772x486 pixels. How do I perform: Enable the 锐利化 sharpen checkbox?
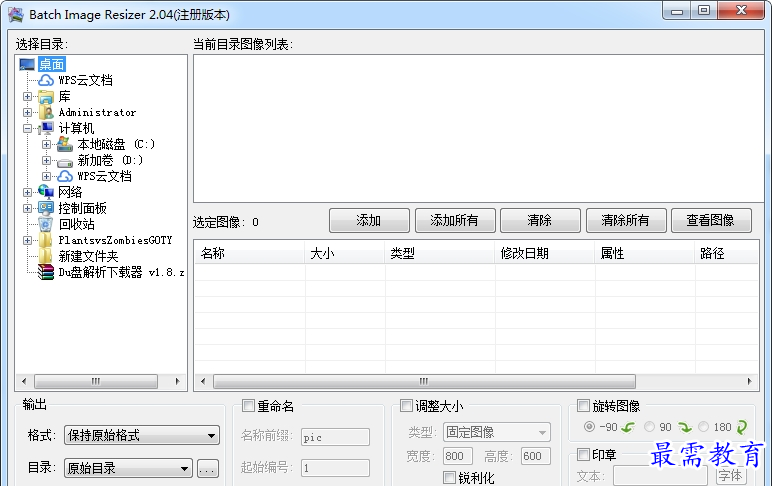pyautogui.click(x=450, y=477)
